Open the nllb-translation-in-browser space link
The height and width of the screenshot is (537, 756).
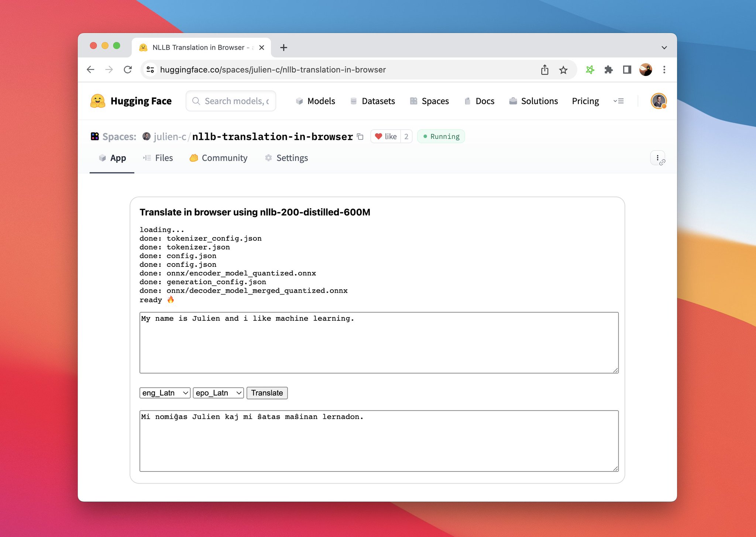click(272, 137)
